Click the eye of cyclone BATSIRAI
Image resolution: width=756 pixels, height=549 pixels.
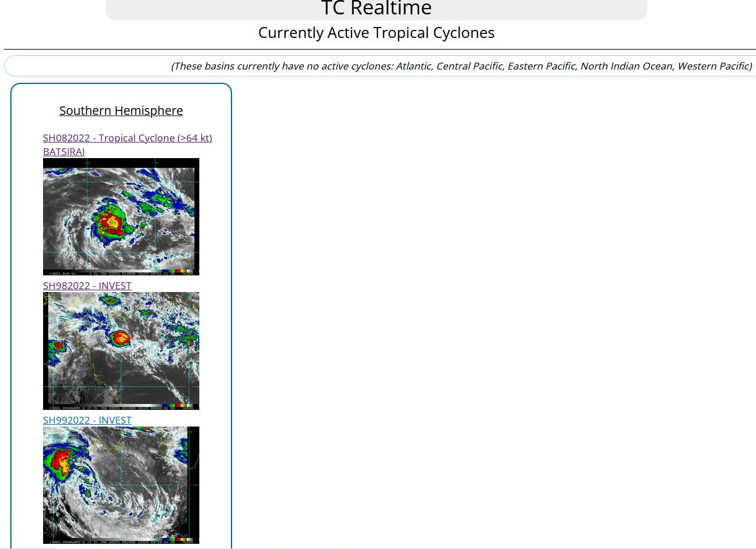pyautogui.click(x=113, y=221)
